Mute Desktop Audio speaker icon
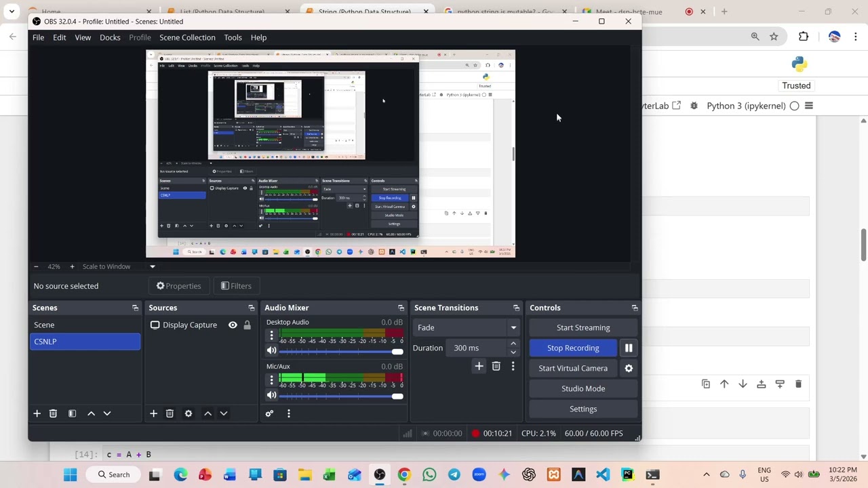 pos(271,351)
